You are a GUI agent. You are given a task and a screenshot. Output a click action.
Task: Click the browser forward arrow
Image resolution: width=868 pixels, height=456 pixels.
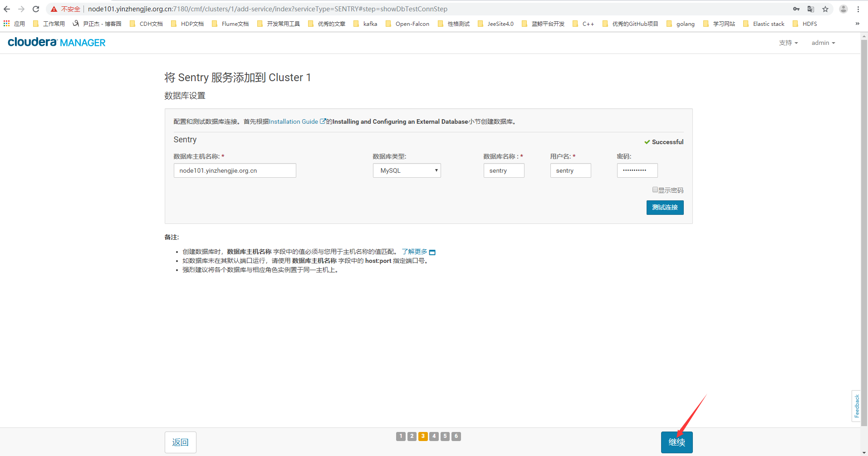pyautogui.click(x=21, y=9)
